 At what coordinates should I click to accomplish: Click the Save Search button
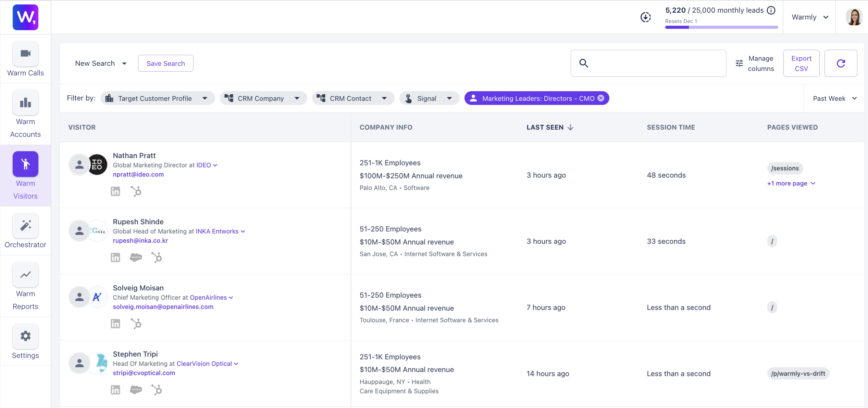pyautogui.click(x=165, y=63)
